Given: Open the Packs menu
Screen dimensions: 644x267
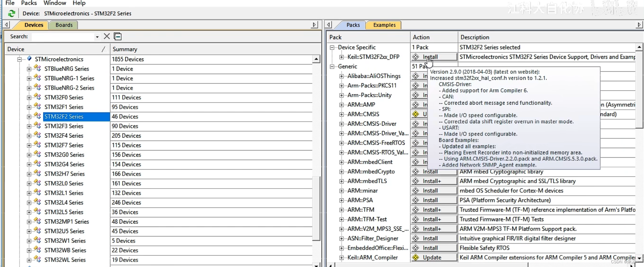Looking at the screenshot, I should 29,3.
